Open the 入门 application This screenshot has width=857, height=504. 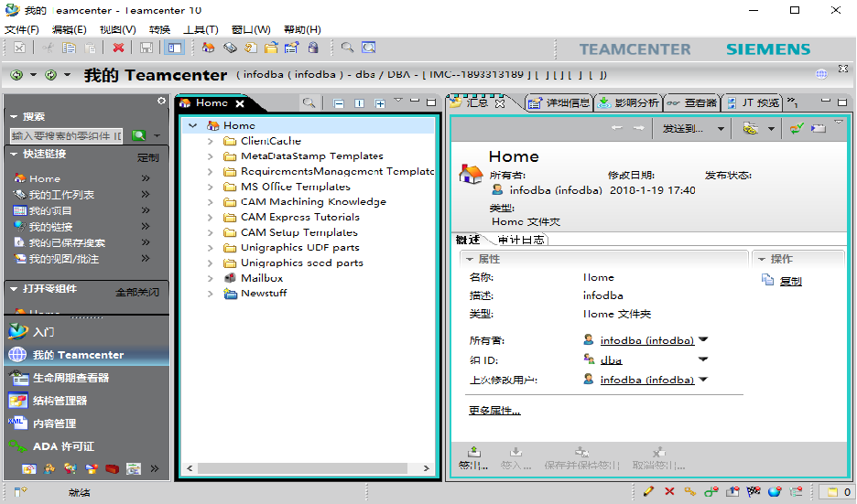coord(43,332)
